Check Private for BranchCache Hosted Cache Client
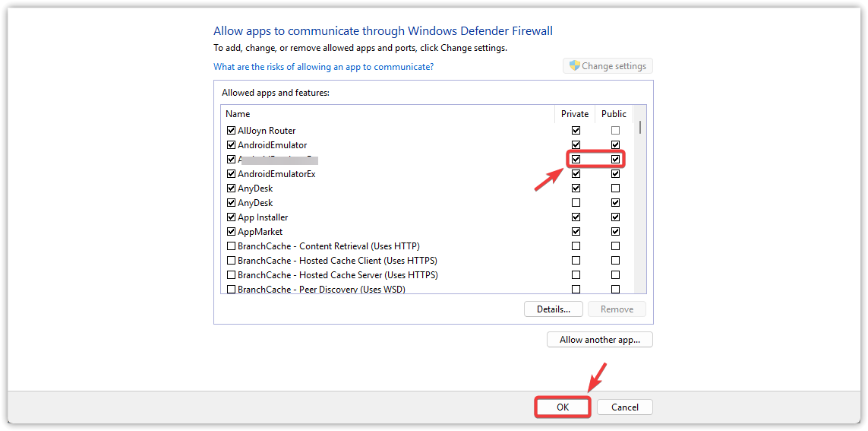The image size is (868, 431). pyautogui.click(x=576, y=261)
